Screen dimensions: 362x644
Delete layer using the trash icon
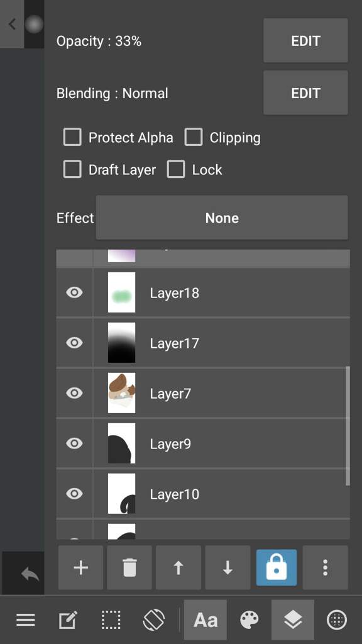129,568
